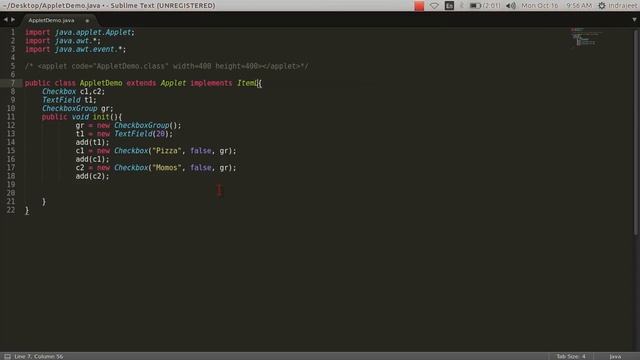
Task: Click the class name AppletDemo
Action: click(101, 83)
